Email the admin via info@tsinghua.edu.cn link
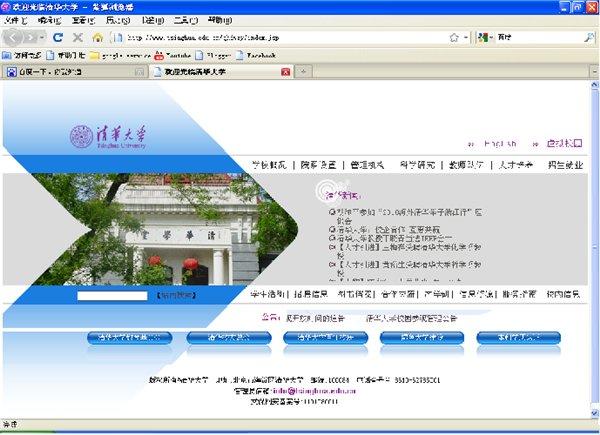Screen dimensions: 600x435 coord(315,391)
